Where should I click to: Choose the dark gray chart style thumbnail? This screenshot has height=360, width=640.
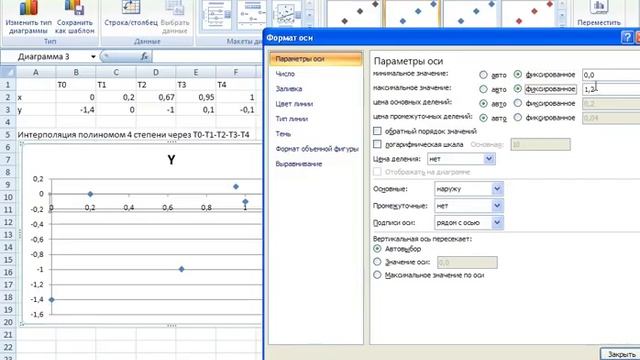pos(354,14)
